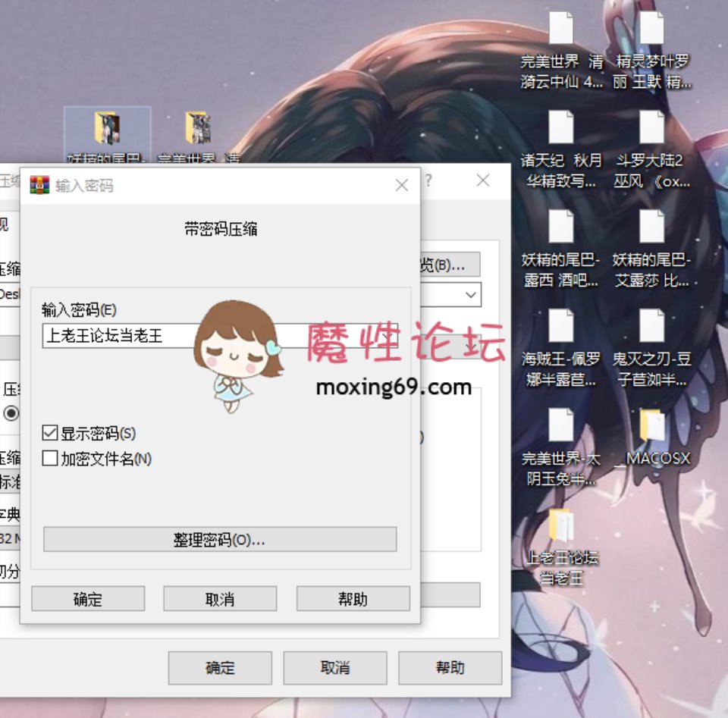Click the WinRAR icon in password dialog title

click(x=39, y=185)
